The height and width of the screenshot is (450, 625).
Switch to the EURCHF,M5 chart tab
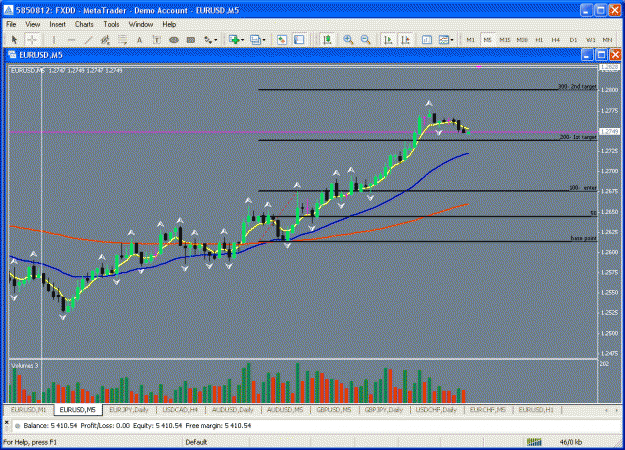487,410
